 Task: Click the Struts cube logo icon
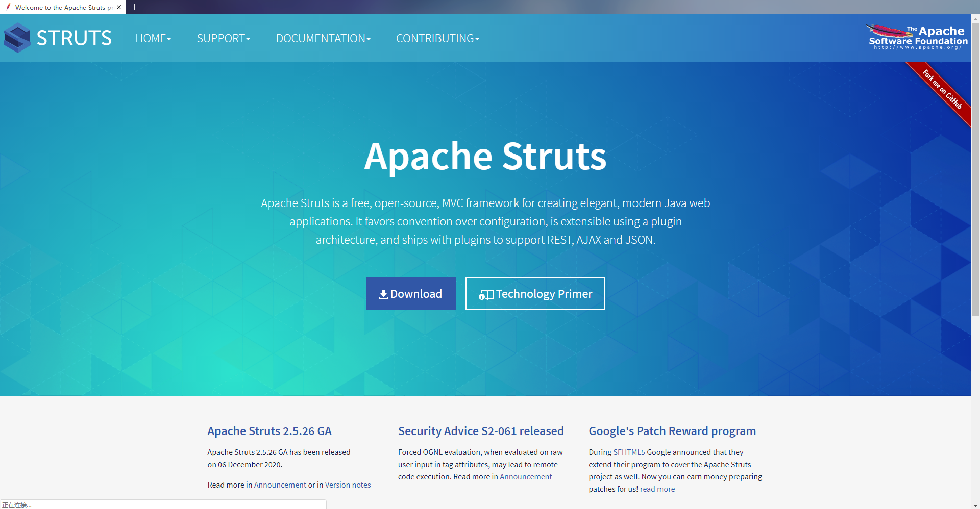(17, 38)
